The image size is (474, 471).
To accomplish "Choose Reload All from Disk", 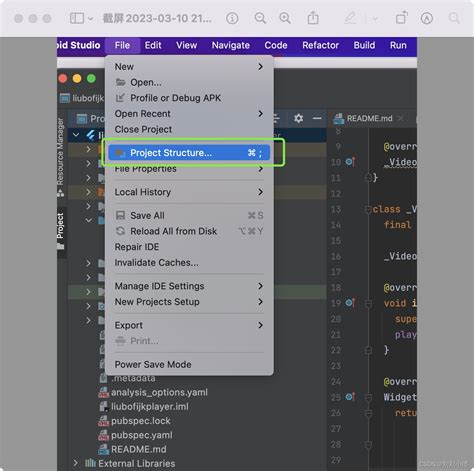I will coord(189,231).
